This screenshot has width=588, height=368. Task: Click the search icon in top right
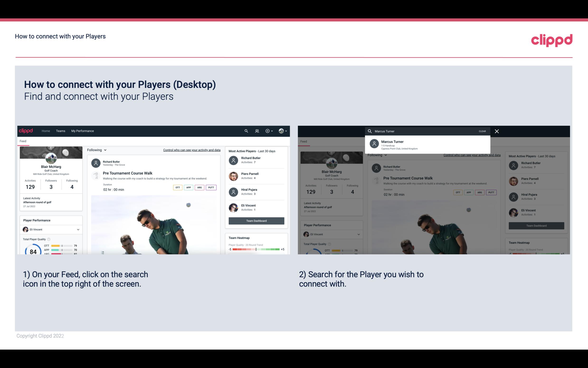click(x=246, y=131)
